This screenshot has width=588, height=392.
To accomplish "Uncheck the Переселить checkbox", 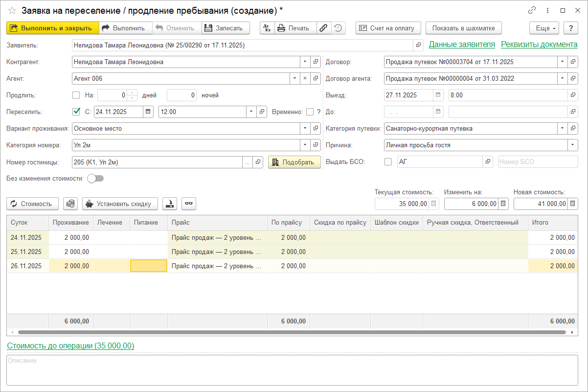I will coord(76,112).
